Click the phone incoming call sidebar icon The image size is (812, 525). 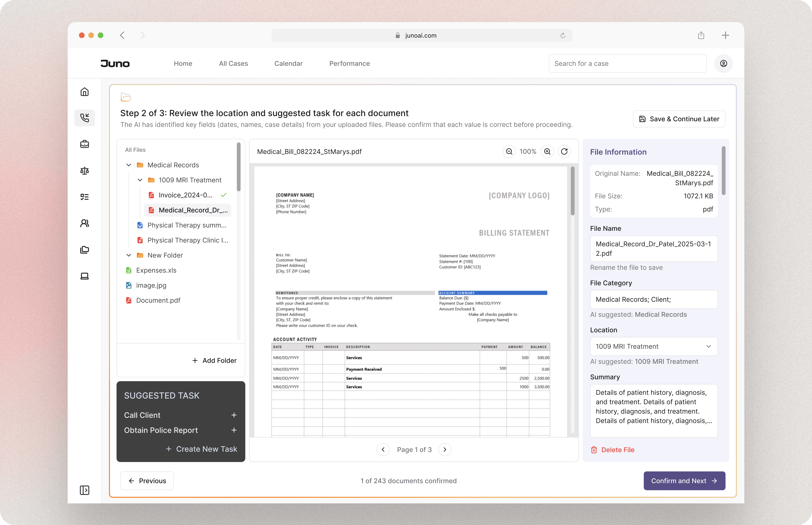tap(85, 118)
